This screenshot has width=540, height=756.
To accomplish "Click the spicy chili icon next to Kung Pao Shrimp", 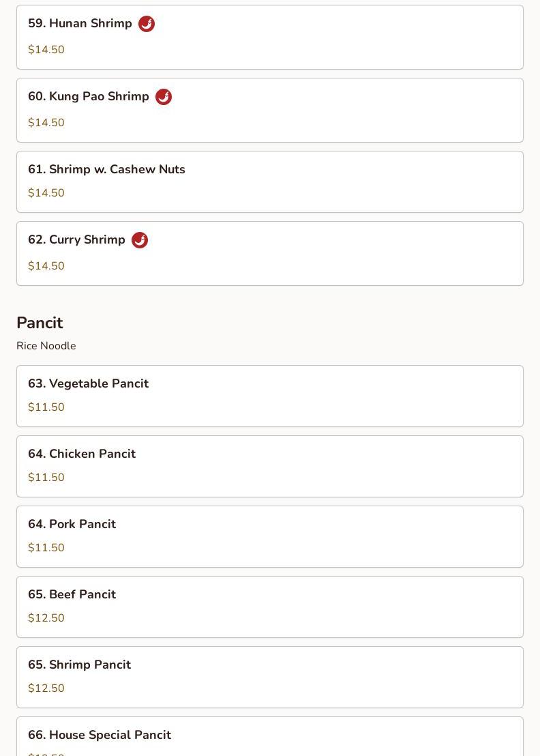I will (164, 97).
